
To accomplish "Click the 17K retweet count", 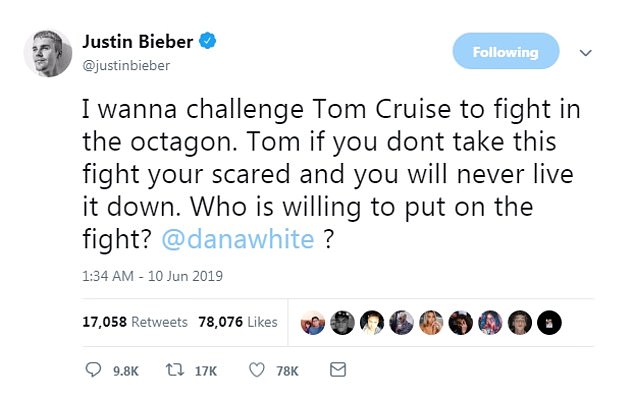I will point(205,371).
